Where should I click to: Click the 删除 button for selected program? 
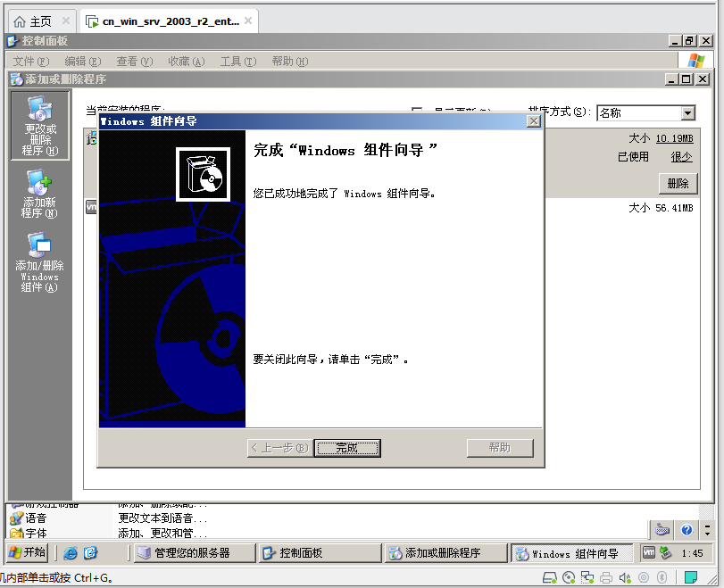click(678, 184)
